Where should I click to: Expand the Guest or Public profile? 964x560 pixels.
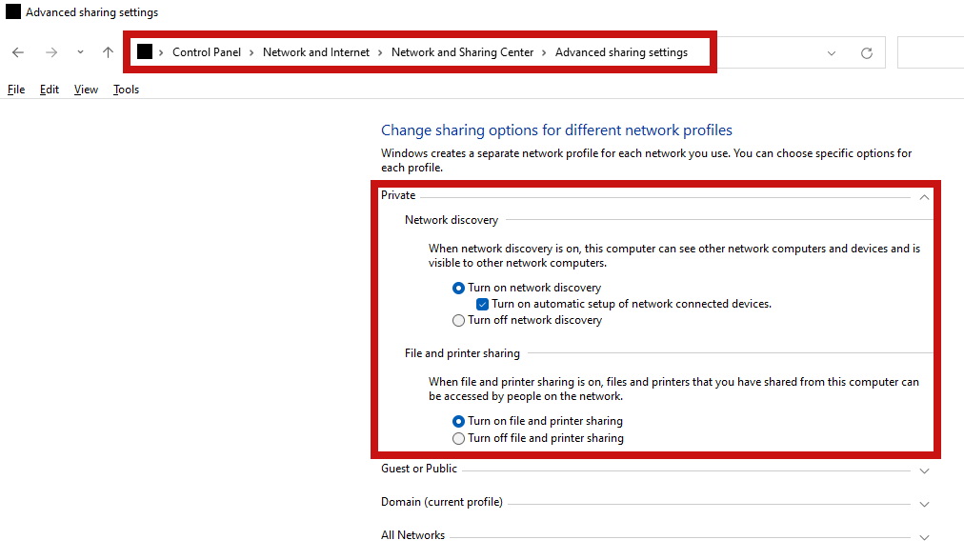(924, 470)
